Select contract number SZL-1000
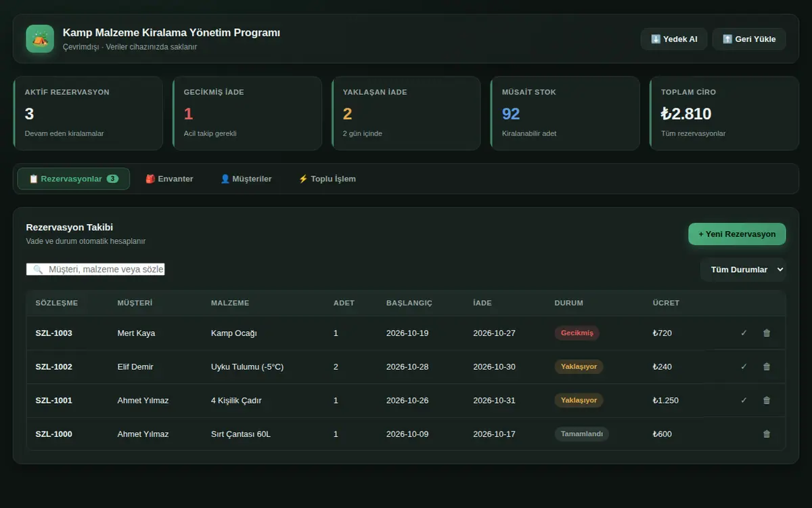Image resolution: width=812 pixels, height=508 pixels. pyautogui.click(x=54, y=434)
